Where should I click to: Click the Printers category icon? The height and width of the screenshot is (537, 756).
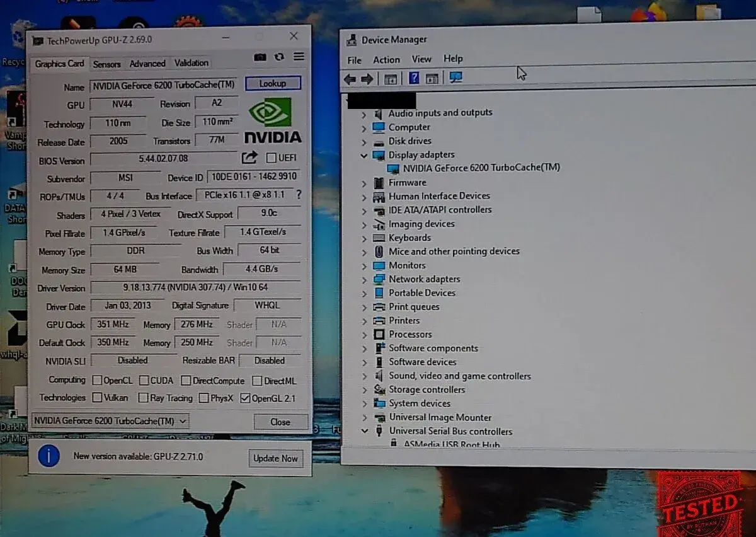pos(379,321)
